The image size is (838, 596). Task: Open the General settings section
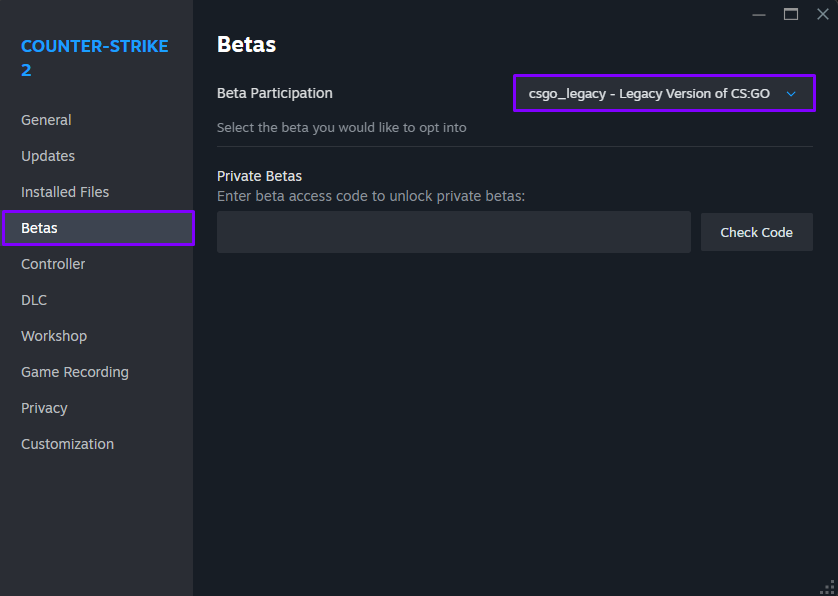(x=46, y=120)
